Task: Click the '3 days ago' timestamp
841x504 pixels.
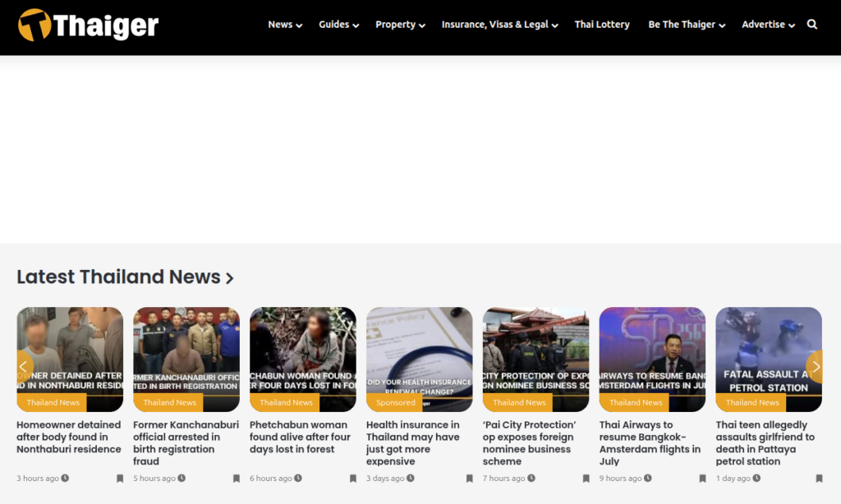Action: (x=385, y=479)
